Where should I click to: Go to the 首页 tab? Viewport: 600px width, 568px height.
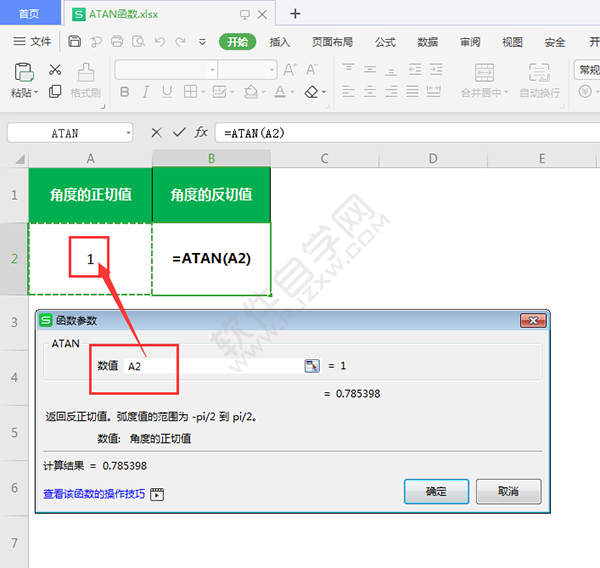click(x=29, y=13)
